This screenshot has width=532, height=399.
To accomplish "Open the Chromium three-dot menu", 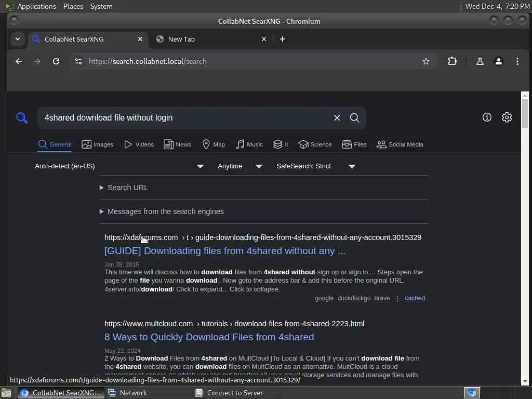I will coord(517,61).
